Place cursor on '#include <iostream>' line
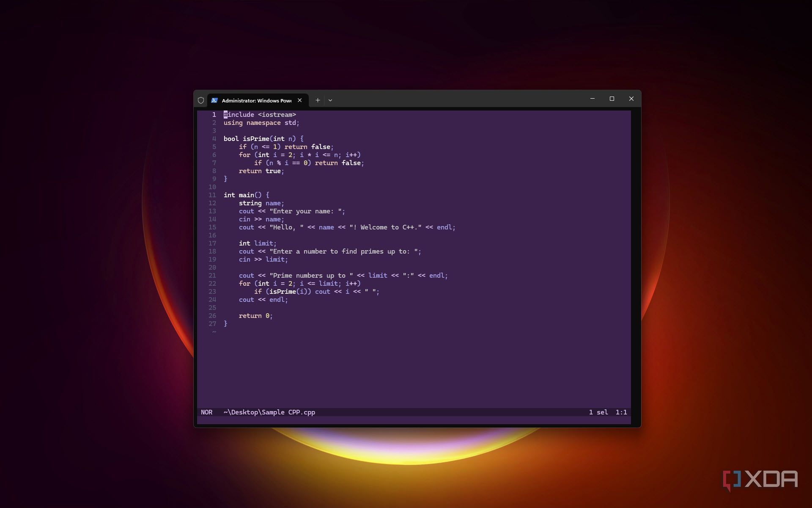Viewport: 812px width, 508px height. point(260,115)
